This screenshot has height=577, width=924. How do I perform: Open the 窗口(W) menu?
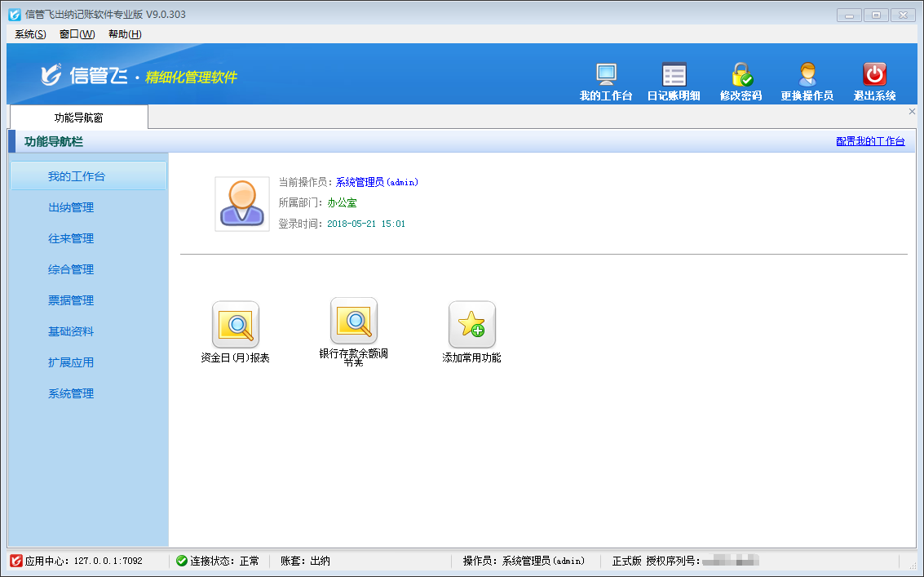(x=77, y=34)
